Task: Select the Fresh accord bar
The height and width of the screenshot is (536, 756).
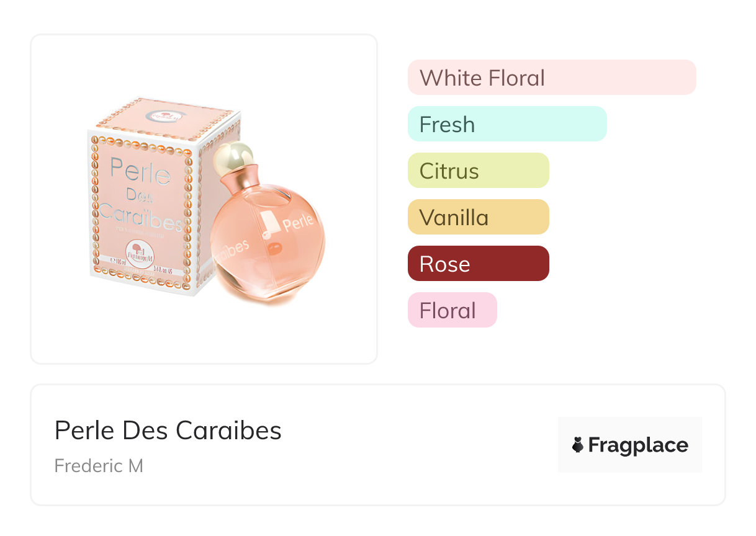Action: click(x=506, y=124)
